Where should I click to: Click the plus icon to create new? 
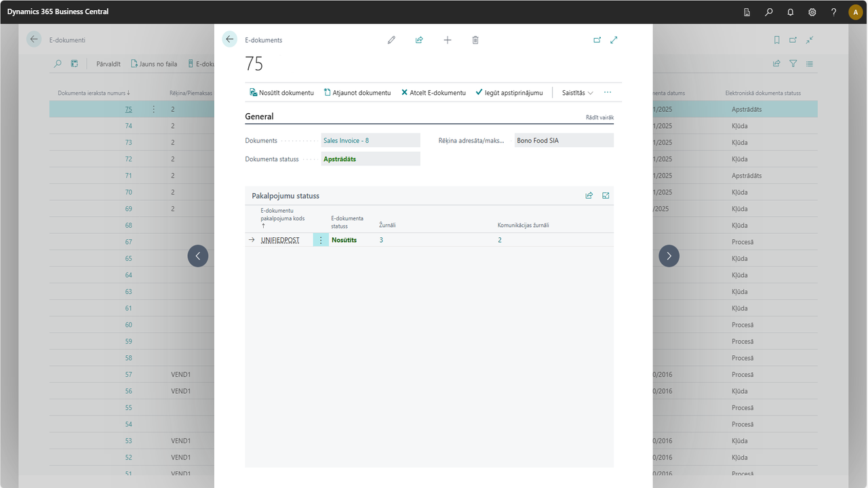[x=448, y=40]
